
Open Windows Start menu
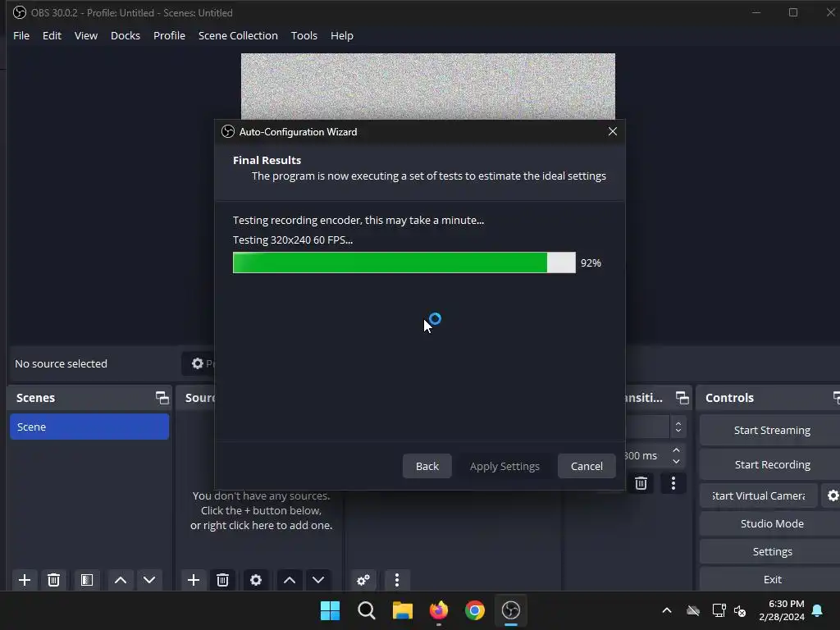[330, 610]
